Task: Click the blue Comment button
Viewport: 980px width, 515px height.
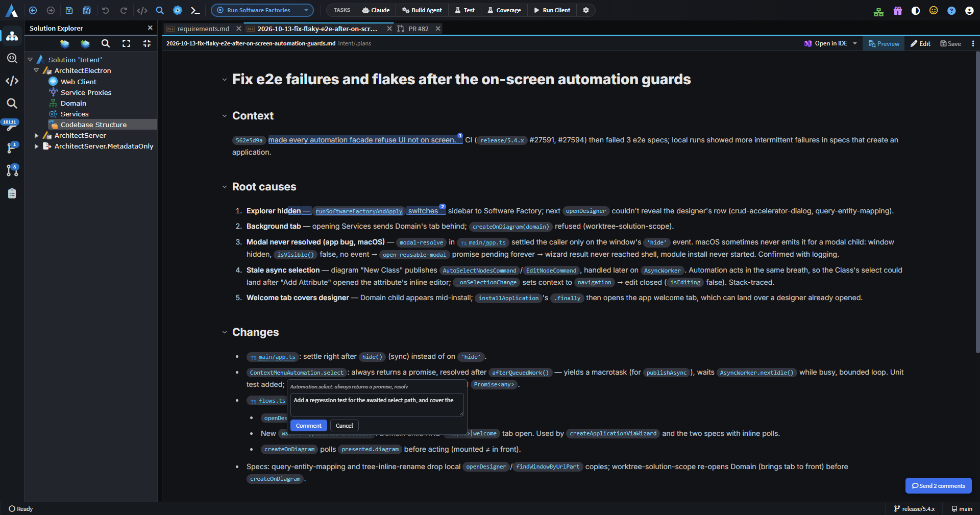Action: click(x=308, y=426)
